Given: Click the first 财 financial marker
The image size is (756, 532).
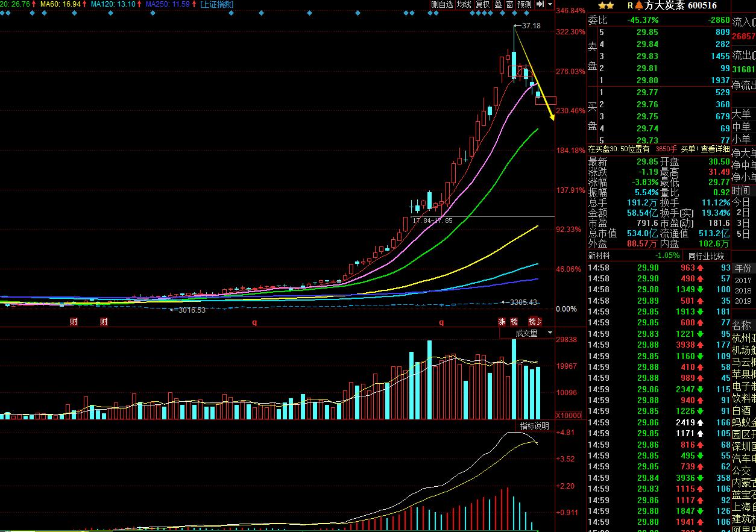Looking at the screenshot, I should click(74, 322).
